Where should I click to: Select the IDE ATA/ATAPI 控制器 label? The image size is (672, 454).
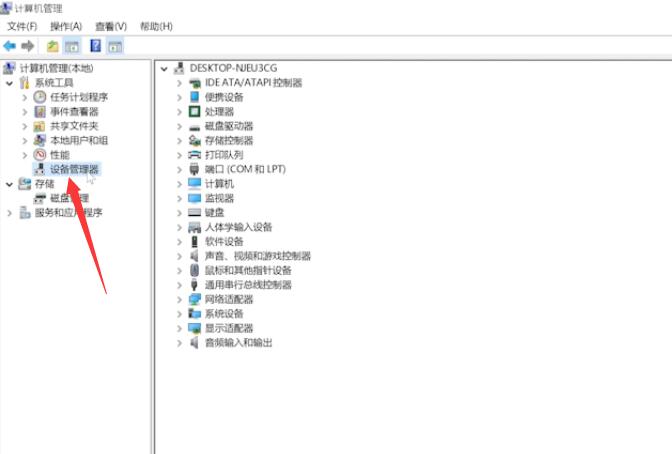click(x=253, y=83)
